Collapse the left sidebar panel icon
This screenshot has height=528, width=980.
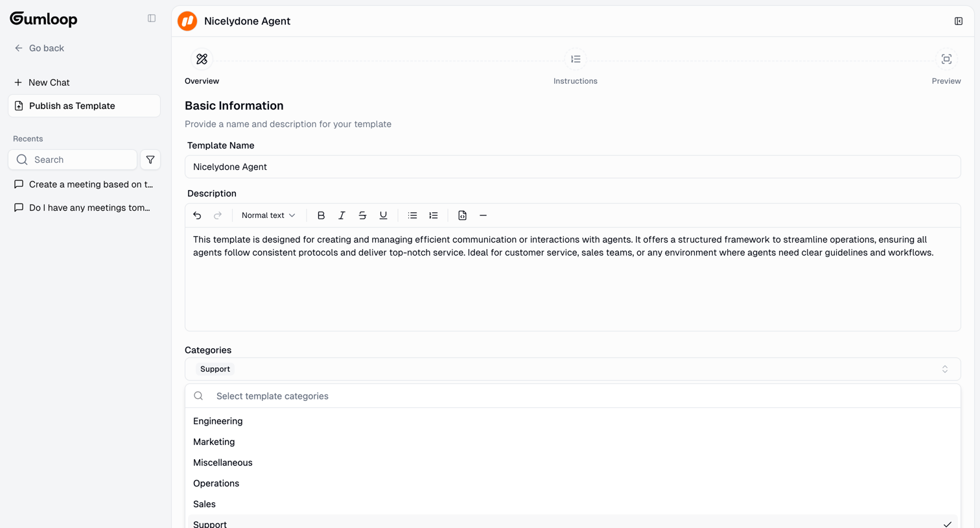click(x=152, y=18)
